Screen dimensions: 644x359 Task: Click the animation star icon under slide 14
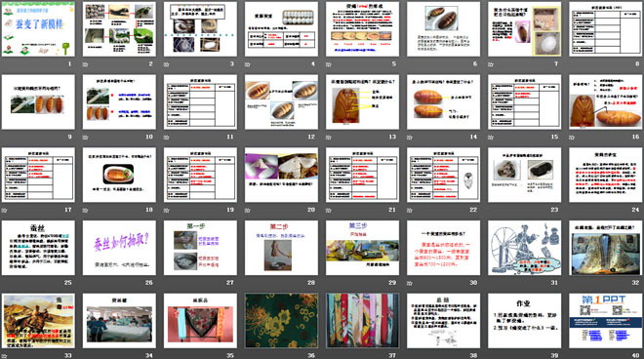coord(410,138)
